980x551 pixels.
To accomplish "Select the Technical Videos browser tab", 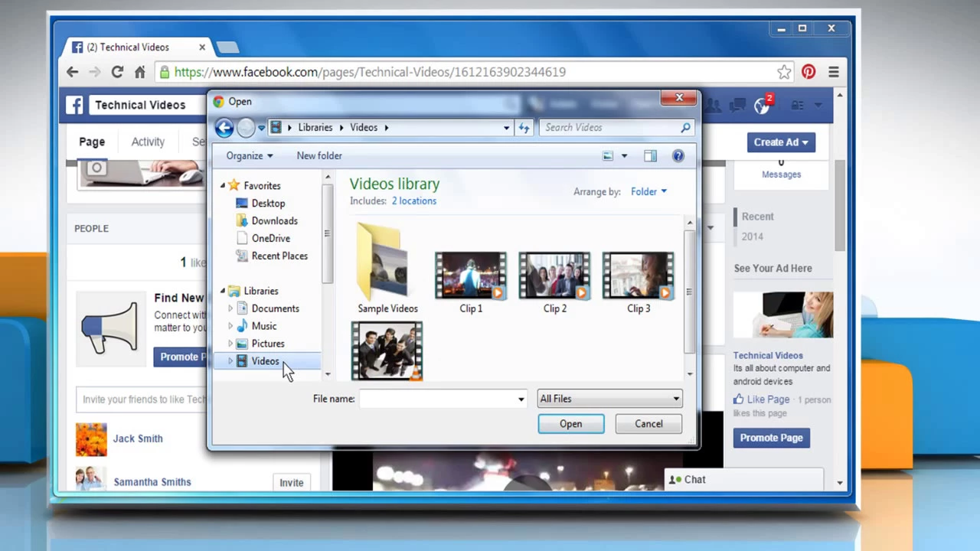I will (x=138, y=47).
